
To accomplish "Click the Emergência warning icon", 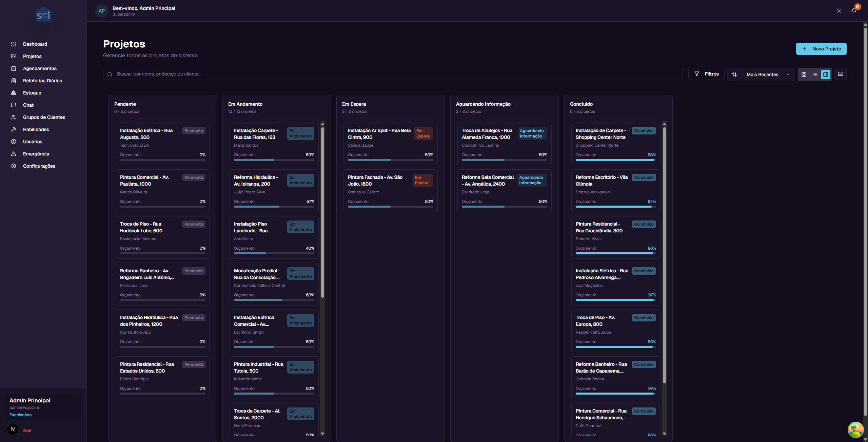I will pos(13,154).
